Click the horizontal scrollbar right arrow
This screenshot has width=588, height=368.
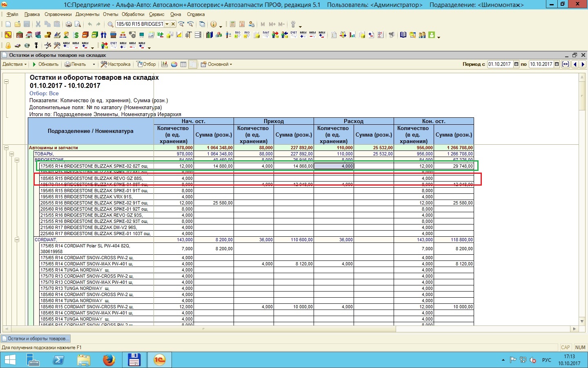pyautogui.click(x=575, y=329)
